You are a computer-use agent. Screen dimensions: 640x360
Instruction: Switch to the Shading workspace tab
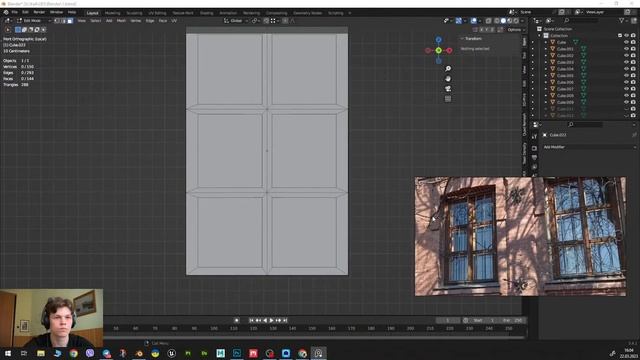pyautogui.click(x=207, y=13)
